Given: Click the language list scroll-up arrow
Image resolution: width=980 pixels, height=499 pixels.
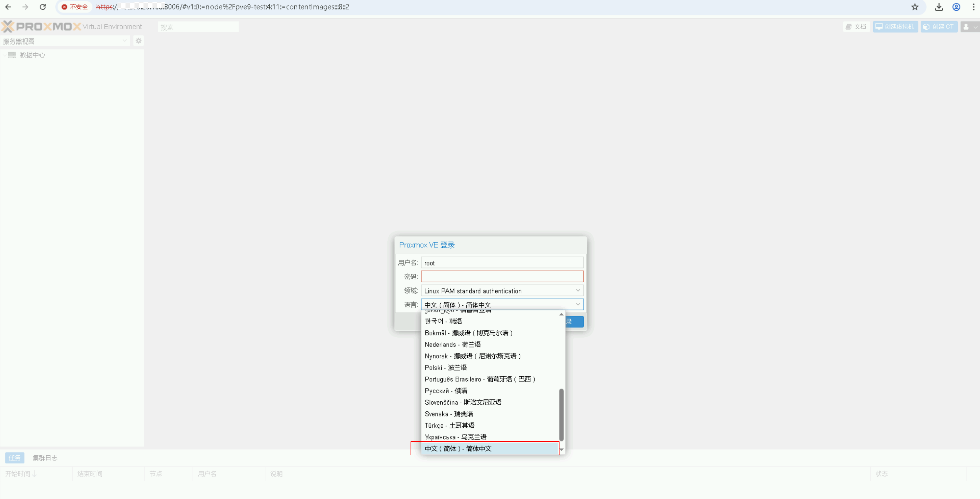Looking at the screenshot, I should pyautogui.click(x=561, y=314).
